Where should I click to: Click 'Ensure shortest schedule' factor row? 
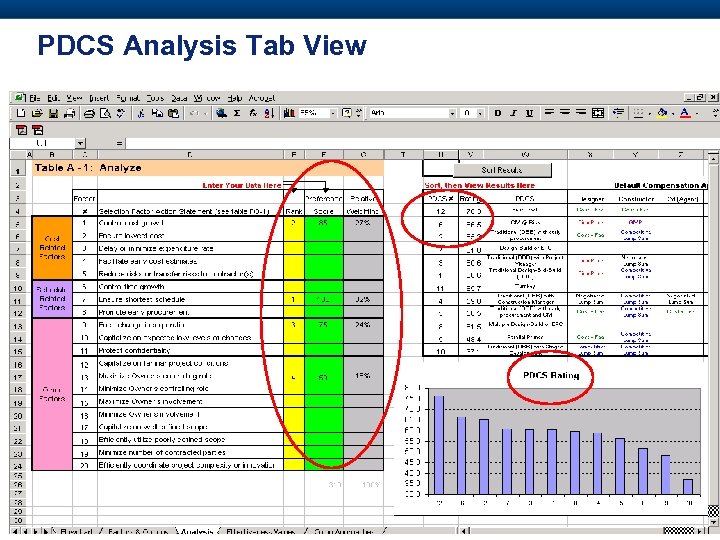pos(191,299)
